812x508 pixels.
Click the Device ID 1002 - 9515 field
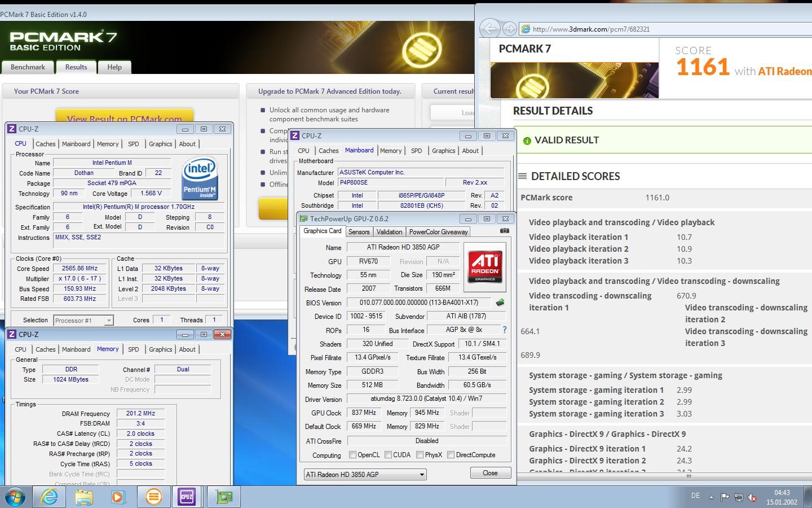366,316
